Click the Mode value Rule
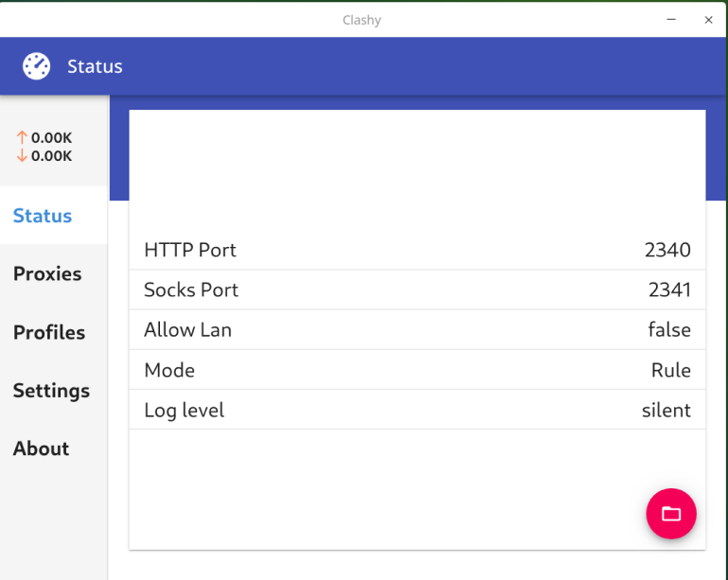Viewport: 728px width, 580px height. pyautogui.click(x=670, y=370)
